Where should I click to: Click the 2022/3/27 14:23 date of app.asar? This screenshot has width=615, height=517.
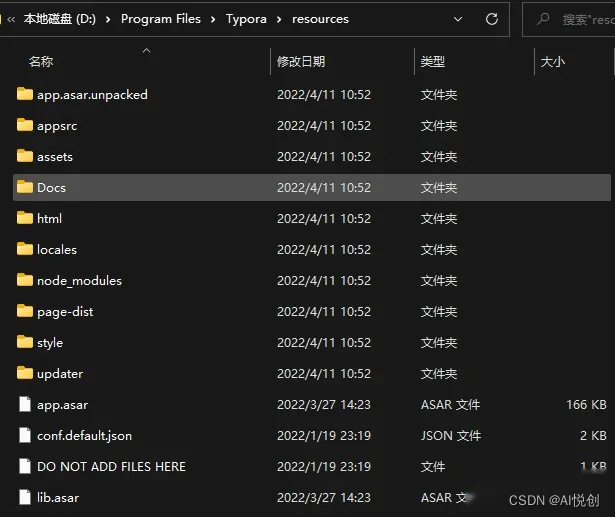pos(324,404)
